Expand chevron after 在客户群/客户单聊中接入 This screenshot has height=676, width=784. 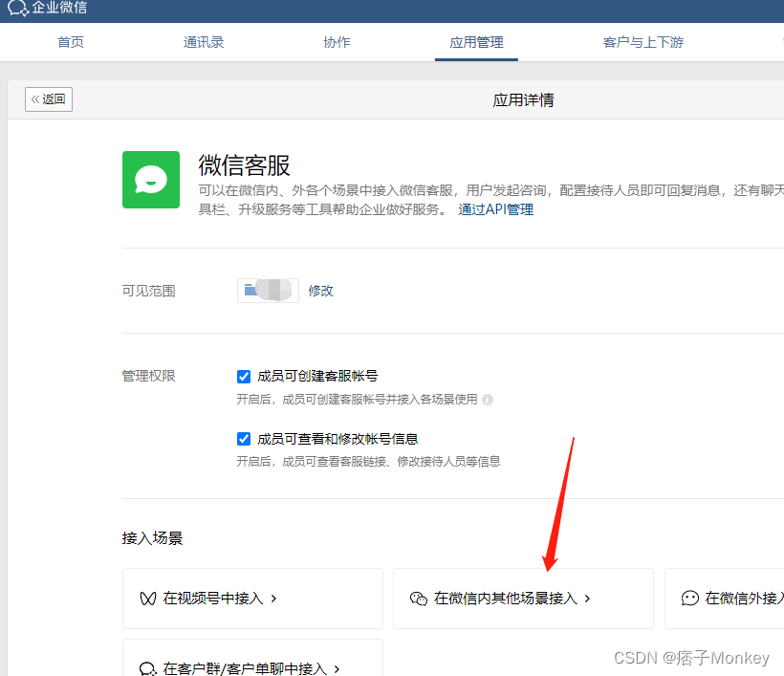tap(337, 669)
